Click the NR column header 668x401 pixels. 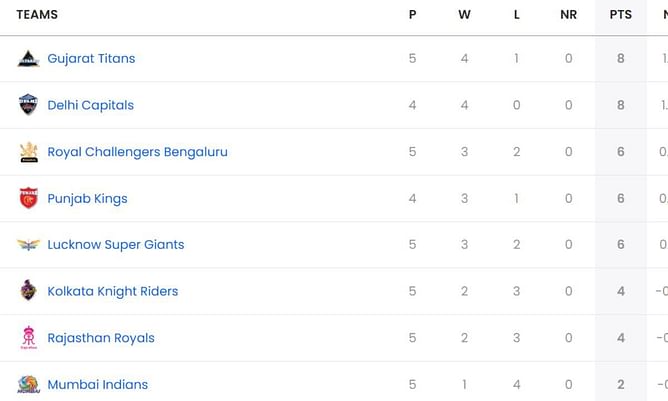pos(568,14)
